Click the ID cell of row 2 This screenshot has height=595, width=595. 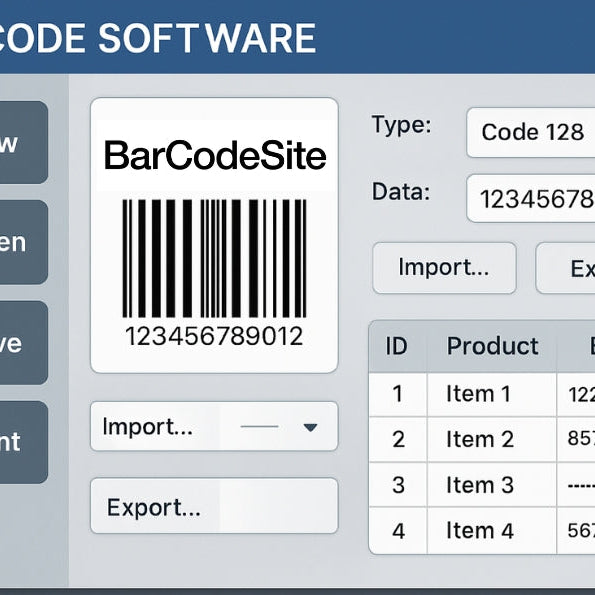coord(398,439)
